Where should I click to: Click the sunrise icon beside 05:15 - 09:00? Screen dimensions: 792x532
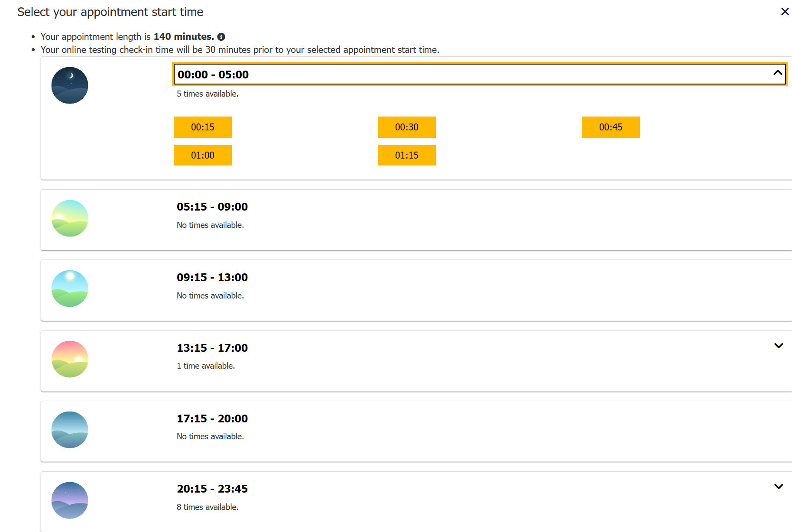tap(69, 218)
